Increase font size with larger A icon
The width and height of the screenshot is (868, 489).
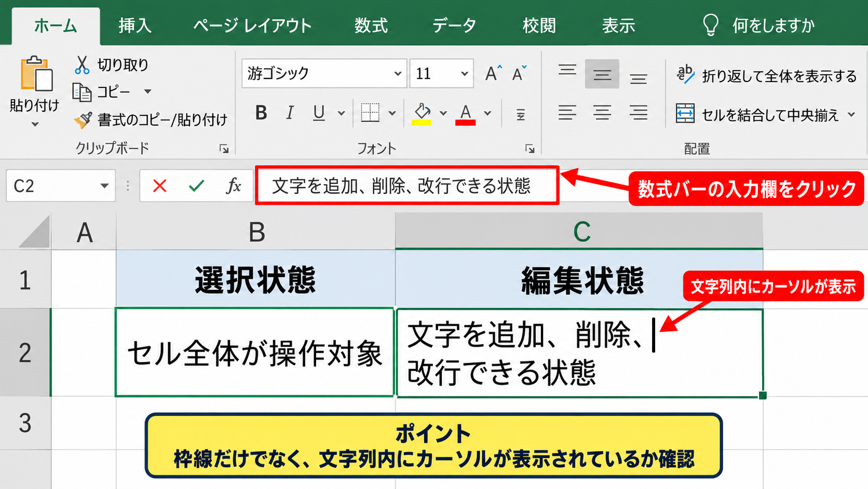point(494,73)
